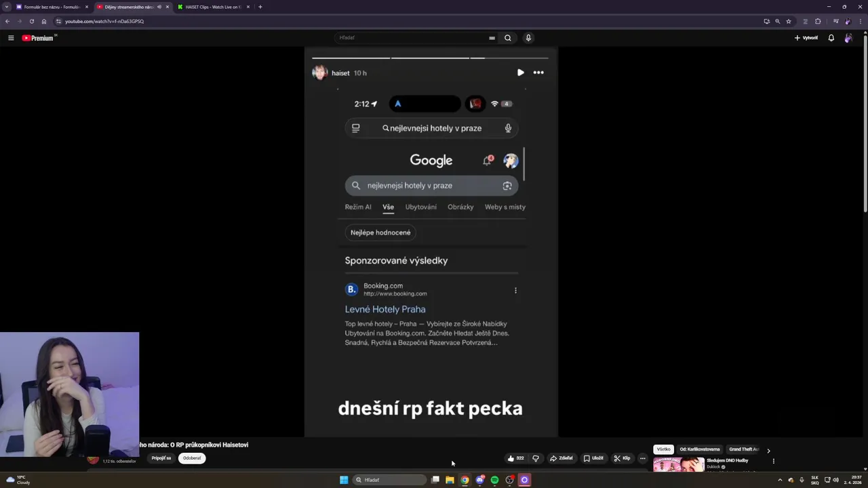This screenshot has height=488, width=868.
Task: Click the taskbar Hľadať search box
Action: pos(390,480)
